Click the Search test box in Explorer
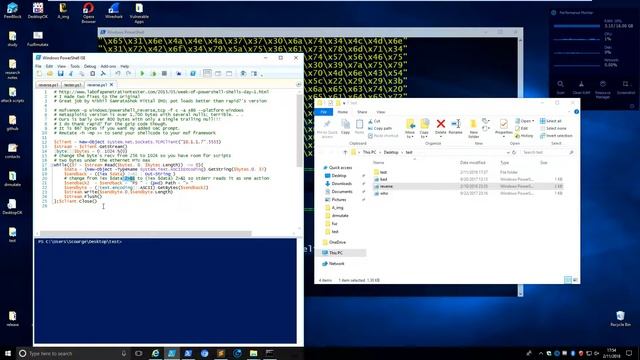The width and height of the screenshot is (640, 360). click(x=548, y=152)
